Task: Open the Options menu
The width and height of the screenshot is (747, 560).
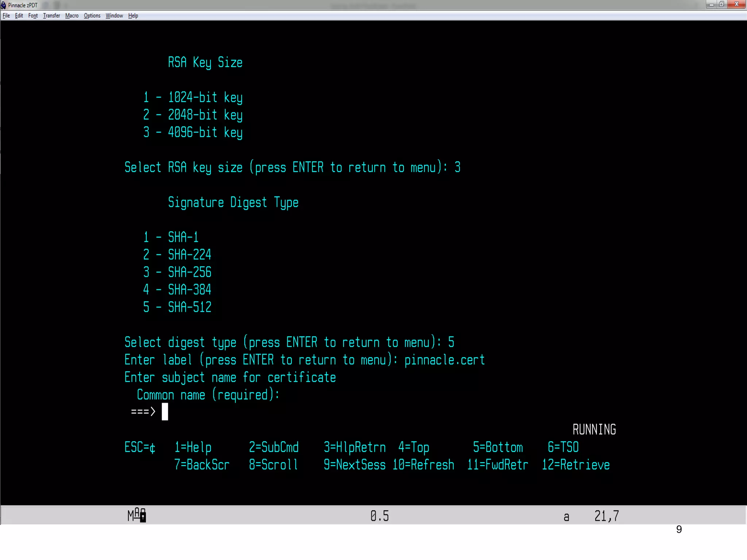Action: [x=92, y=16]
